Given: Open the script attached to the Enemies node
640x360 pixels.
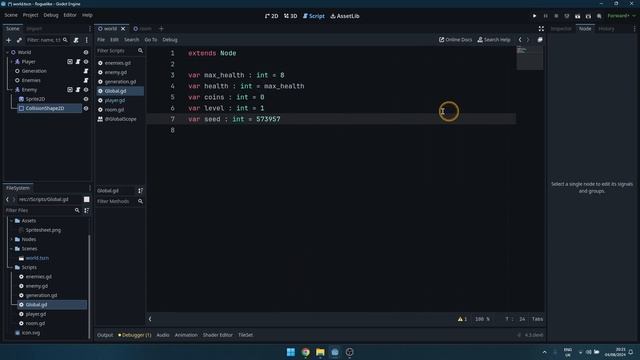Looking at the screenshot, I should click(x=86, y=80).
